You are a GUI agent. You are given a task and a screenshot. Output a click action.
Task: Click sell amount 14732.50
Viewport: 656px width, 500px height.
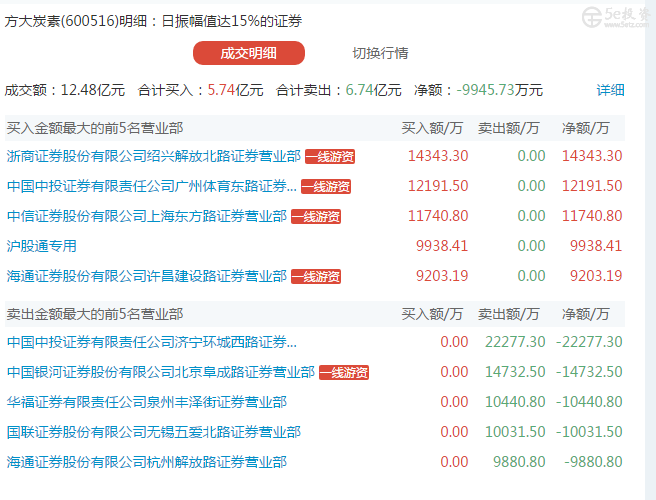pos(515,372)
